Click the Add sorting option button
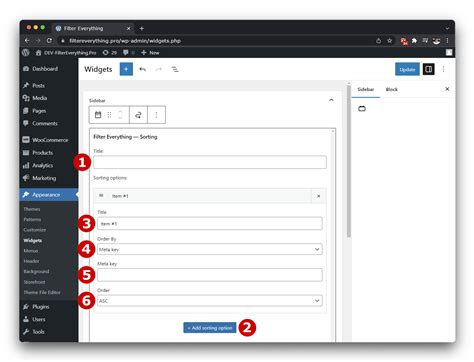The image size is (474, 362). [210, 328]
